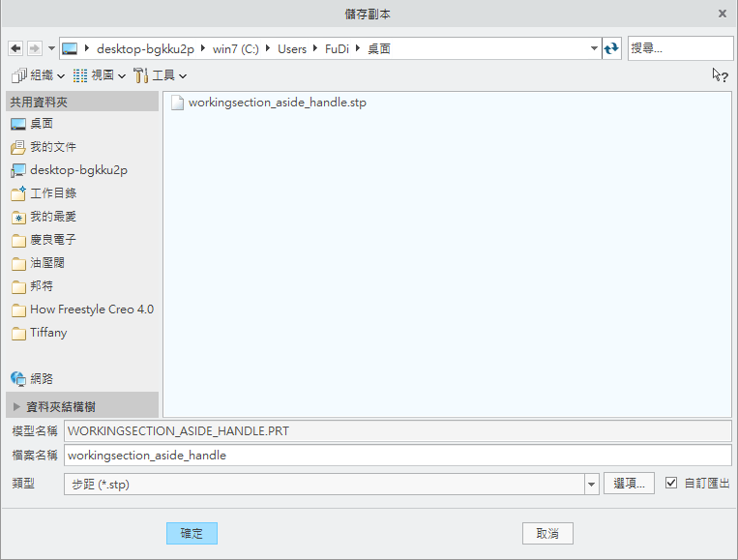Image resolution: width=738 pixels, height=560 pixels.
Task: Click the refresh folder icon
Action: (611, 48)
